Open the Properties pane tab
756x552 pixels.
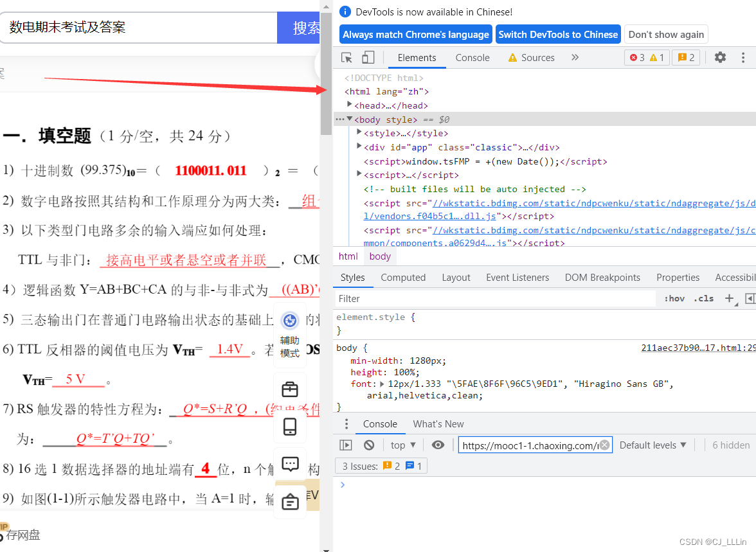678,277
